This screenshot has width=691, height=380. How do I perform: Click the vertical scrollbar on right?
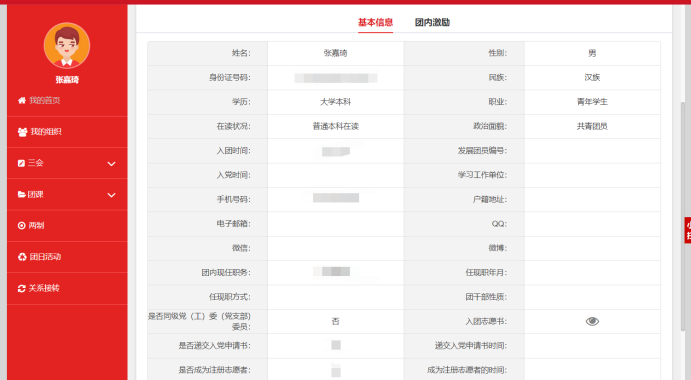click(683, 216)
